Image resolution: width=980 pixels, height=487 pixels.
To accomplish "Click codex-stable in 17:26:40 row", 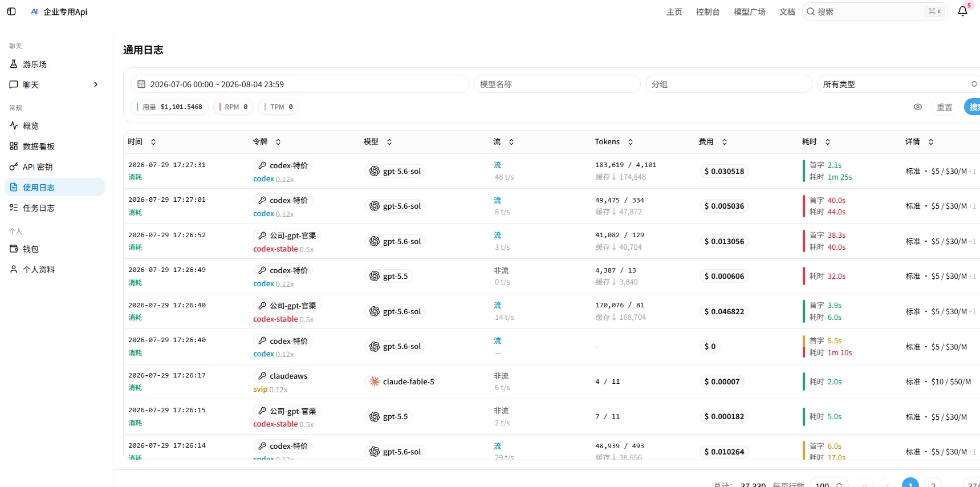I will [x=275, y=319].
